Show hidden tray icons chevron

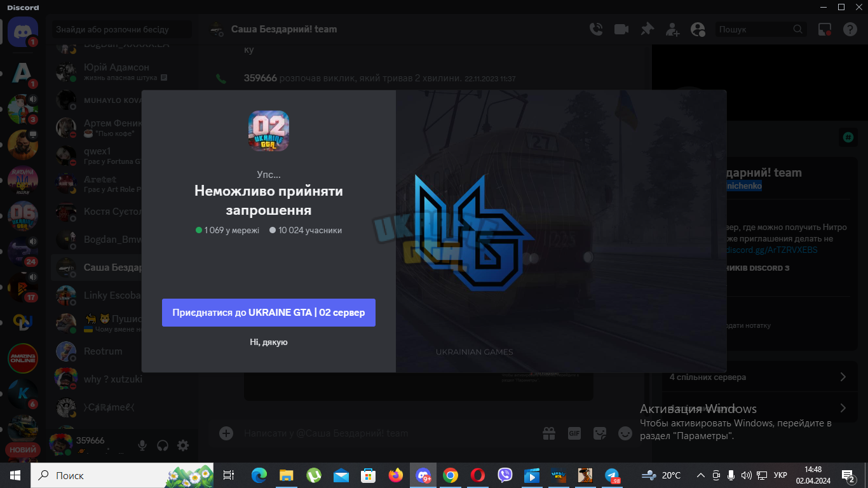(x=701, y=475)
